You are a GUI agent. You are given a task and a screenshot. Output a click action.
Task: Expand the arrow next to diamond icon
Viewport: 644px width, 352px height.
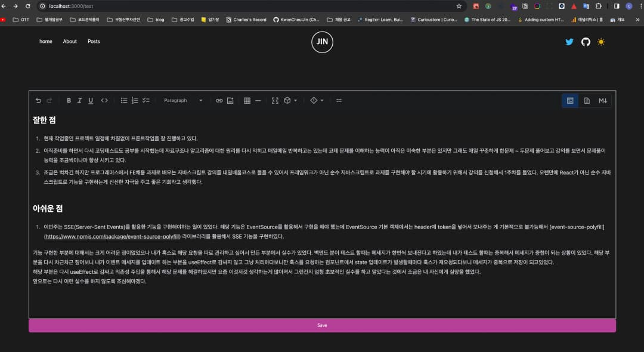322,101
